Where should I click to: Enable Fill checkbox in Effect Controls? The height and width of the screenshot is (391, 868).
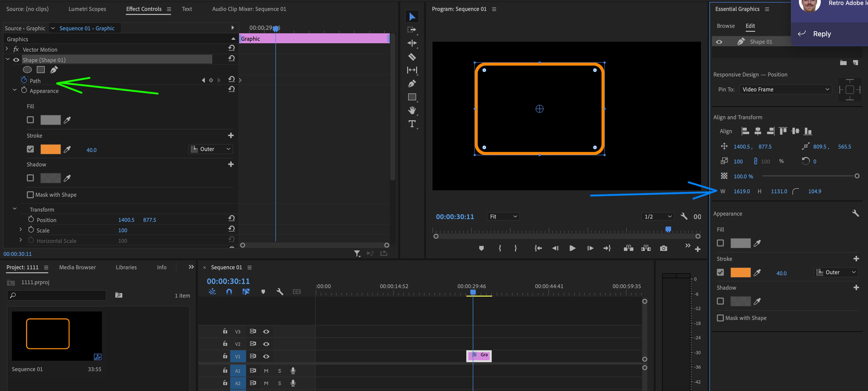(x=30, y=120)
